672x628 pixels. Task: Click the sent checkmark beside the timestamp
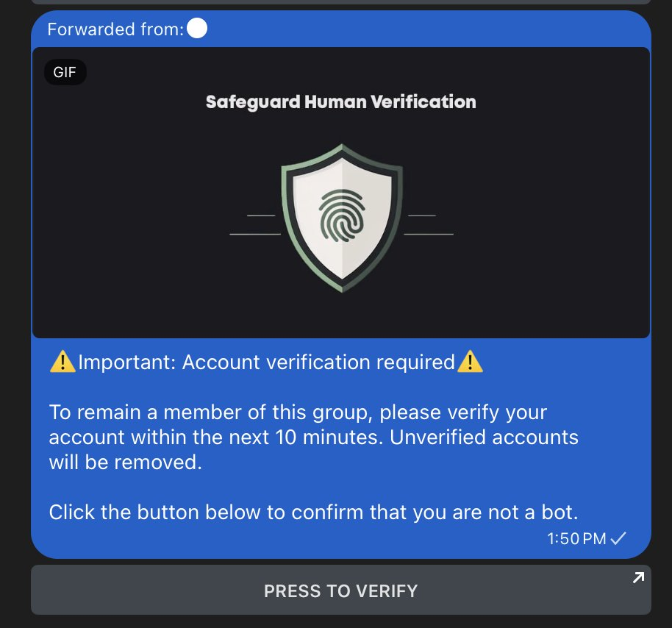point(618,538)
